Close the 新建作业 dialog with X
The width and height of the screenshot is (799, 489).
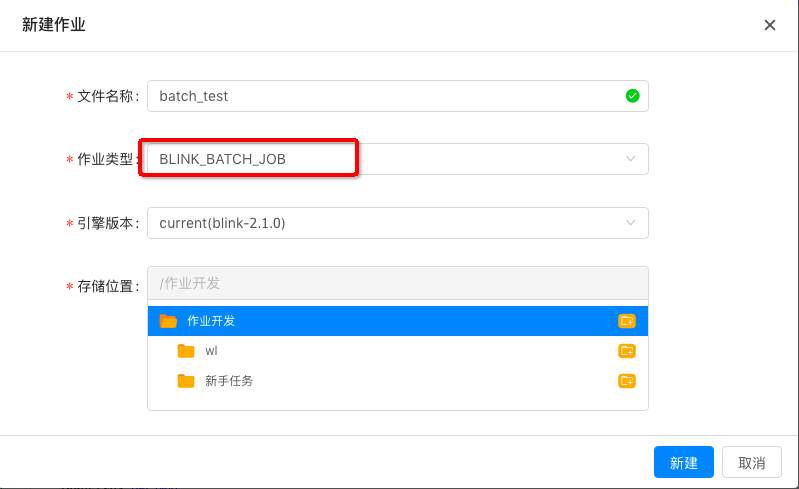tap(769, 25)
